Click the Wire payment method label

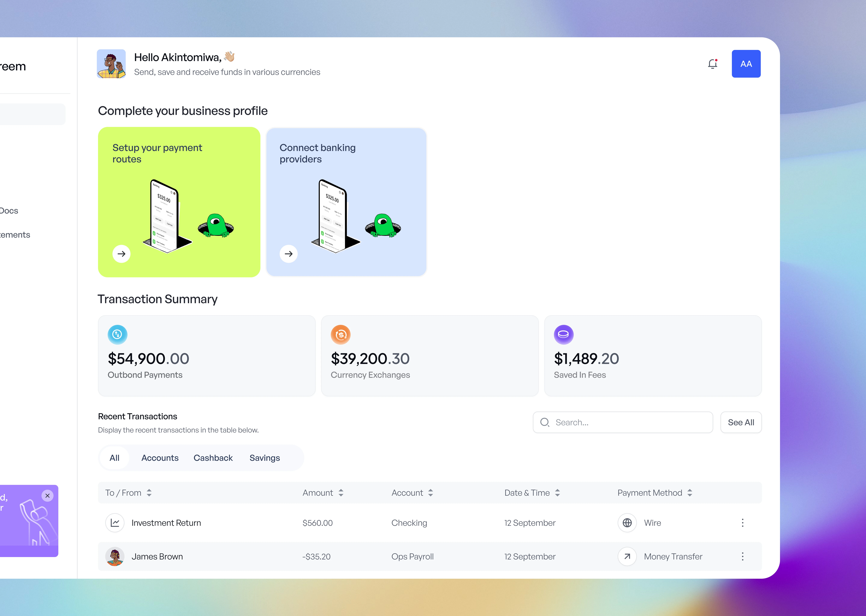[652, 523]
